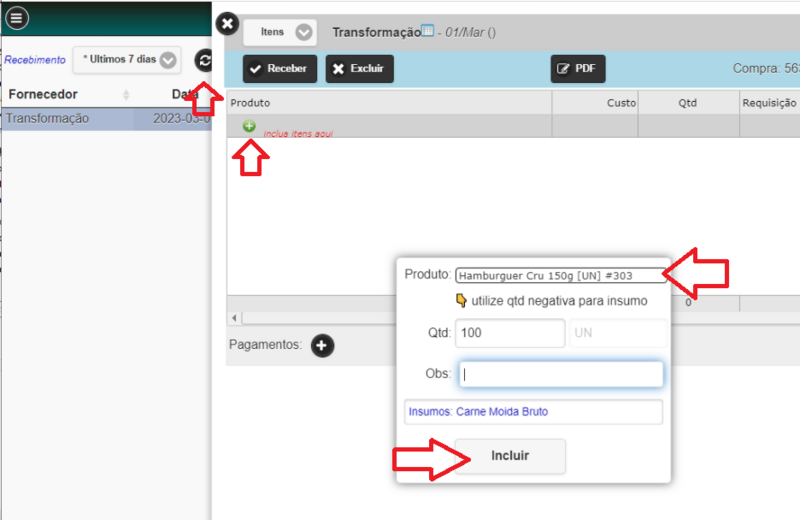Screen dimensions: 800x520
Task: Add a payment with the Pagamentos plus icon
Action: click(x=322, y=345)
